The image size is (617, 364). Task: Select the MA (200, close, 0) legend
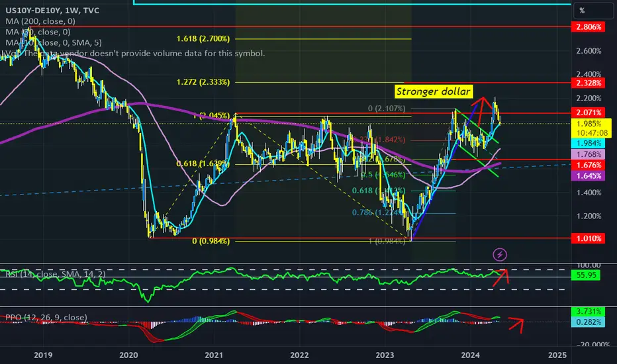(x=40, y=21)
